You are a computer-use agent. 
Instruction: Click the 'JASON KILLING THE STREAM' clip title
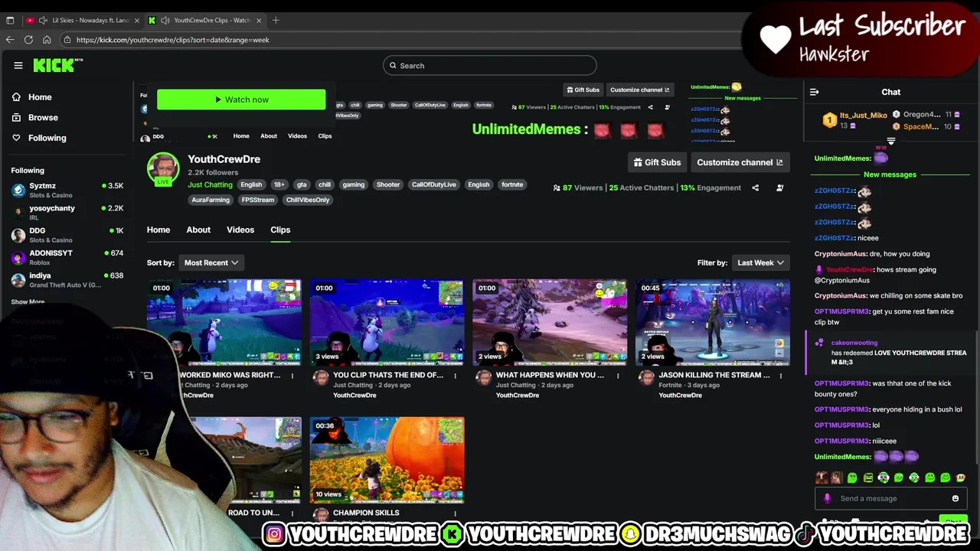714,375
